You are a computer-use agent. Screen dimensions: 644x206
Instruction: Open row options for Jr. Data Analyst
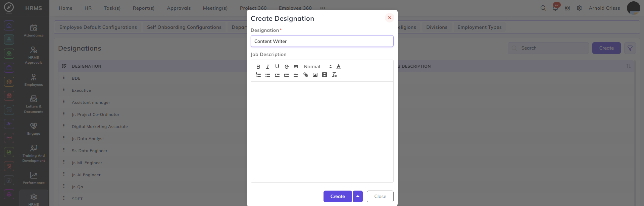click(x=64, y=138)
